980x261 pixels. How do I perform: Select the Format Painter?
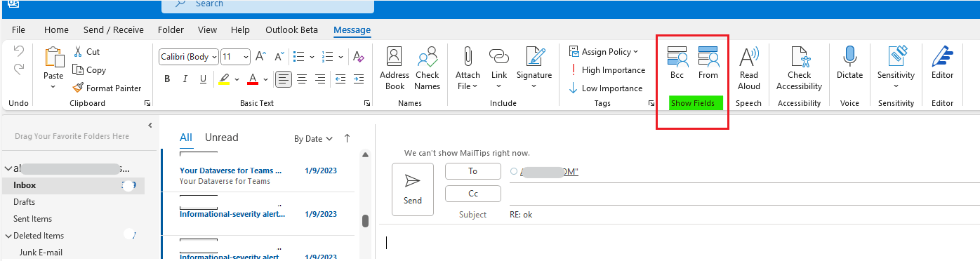click(107, 88)
